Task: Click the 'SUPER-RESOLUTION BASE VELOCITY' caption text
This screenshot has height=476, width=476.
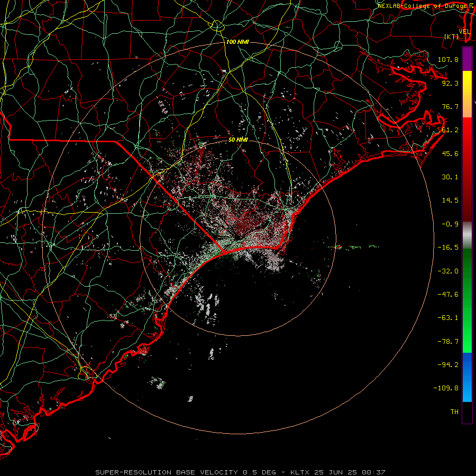Action: [x=167, y=472]
